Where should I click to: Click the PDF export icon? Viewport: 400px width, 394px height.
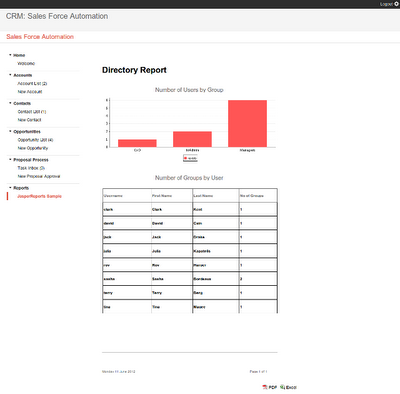[x=265, y=387]
